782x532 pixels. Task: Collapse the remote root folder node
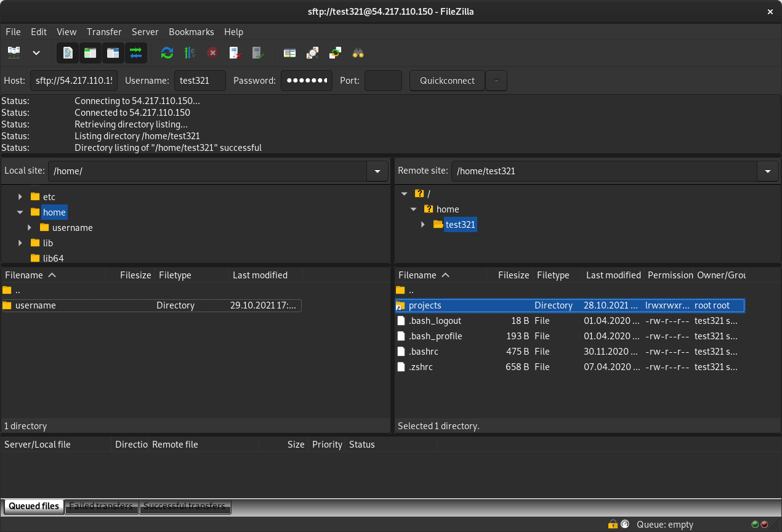[404, 194]
